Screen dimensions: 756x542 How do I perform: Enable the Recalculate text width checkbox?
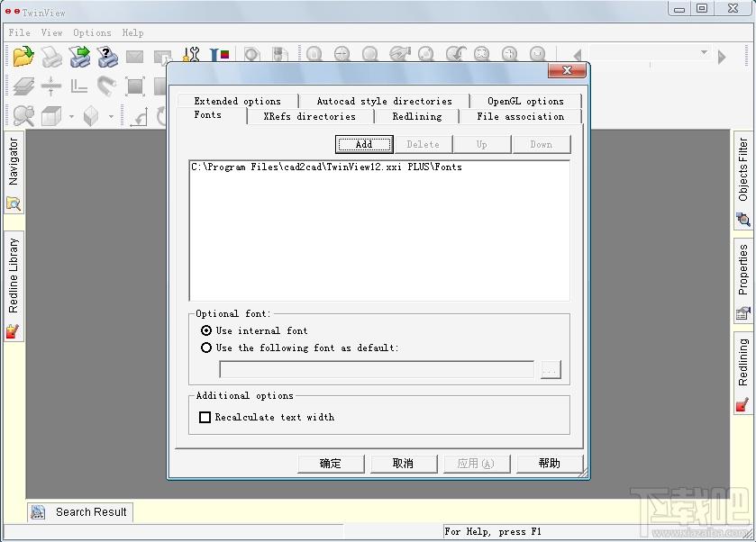coord(205,417)
